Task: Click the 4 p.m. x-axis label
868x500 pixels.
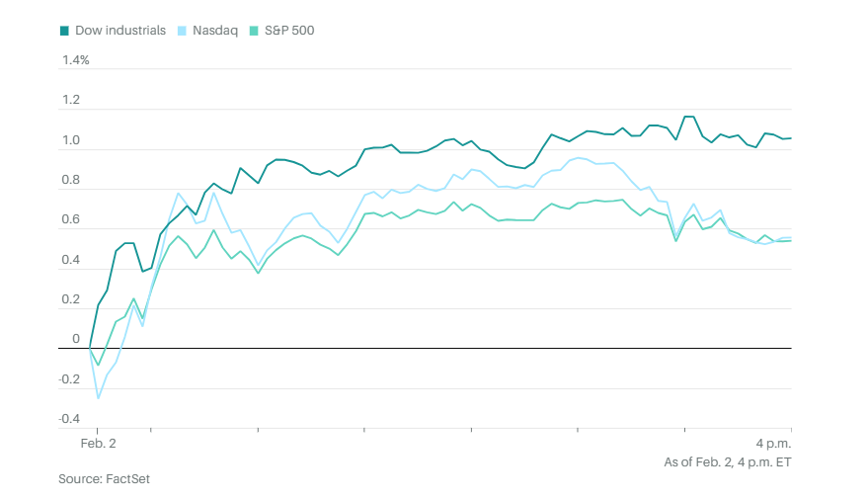Action: (x=773, y=445)
